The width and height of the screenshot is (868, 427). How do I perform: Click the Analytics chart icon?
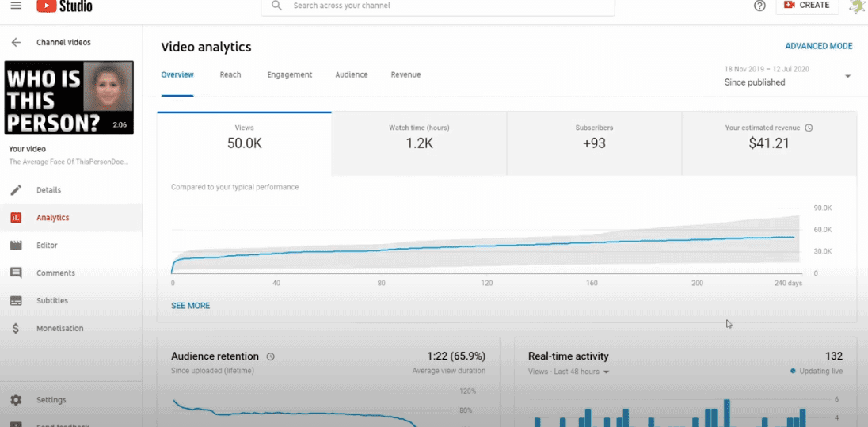click(16, 218)
